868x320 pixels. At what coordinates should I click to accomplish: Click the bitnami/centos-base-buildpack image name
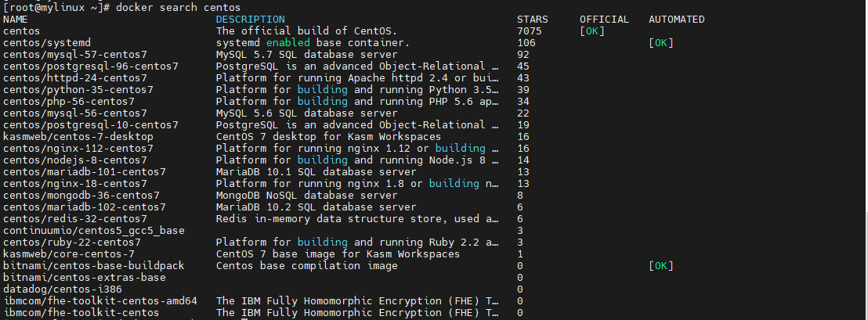[x=93, y=265]
